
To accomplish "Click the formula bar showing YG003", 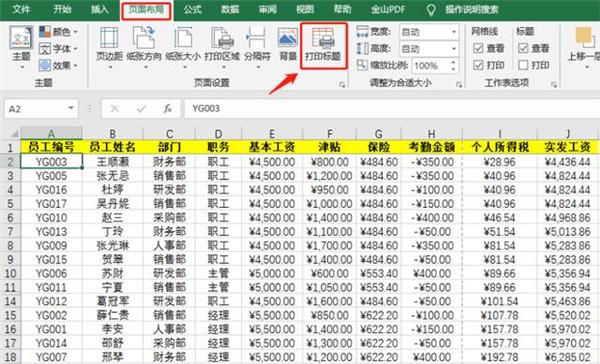I will click(392, 109).
